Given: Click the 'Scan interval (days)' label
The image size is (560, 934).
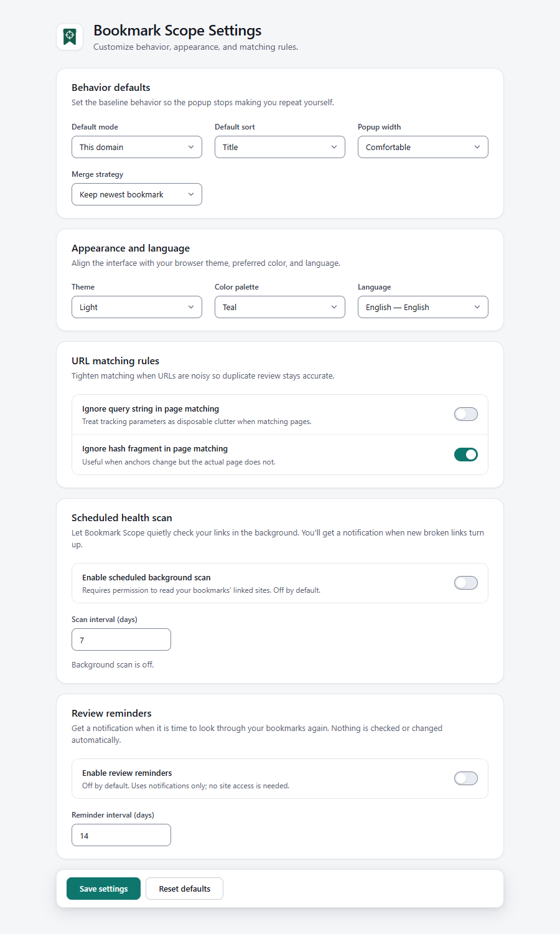Looking at the screenshot, I should [x=105, y=620].
